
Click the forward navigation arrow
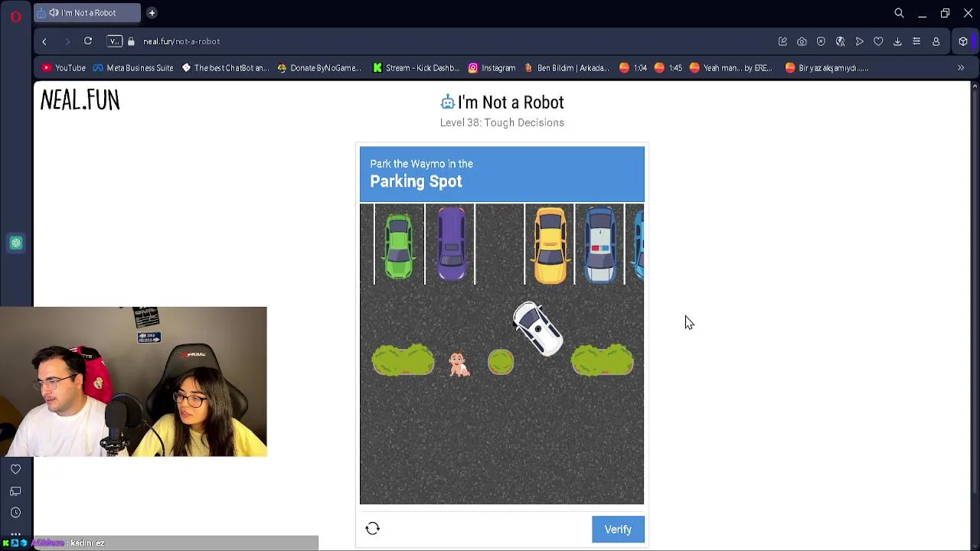point(67,41)
